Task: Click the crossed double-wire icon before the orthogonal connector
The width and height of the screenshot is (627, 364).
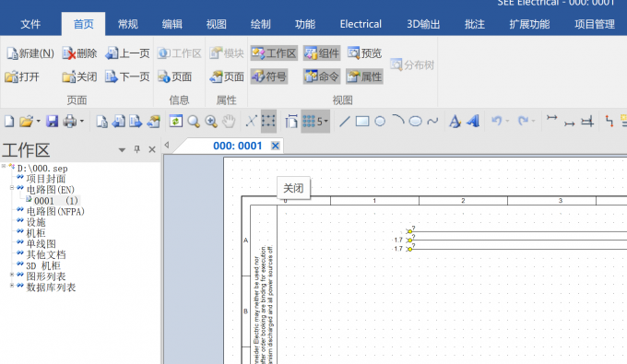Action: tap(587, 121)
